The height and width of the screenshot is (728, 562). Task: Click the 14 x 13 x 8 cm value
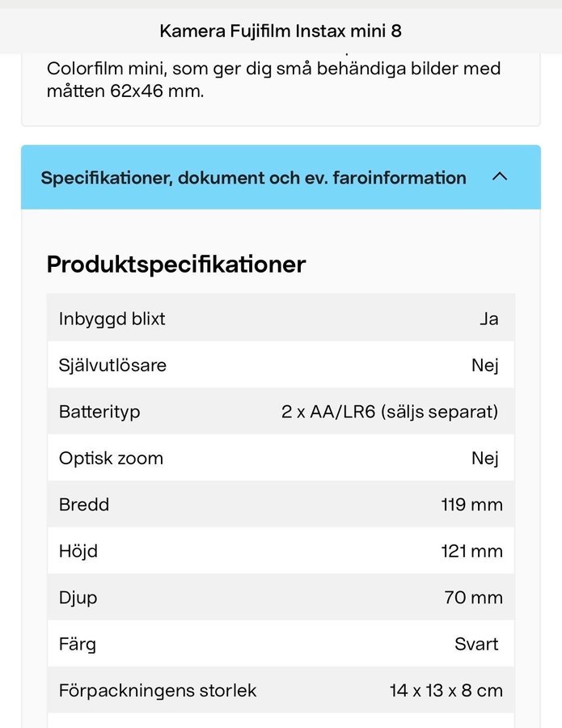tap(446, 691)
